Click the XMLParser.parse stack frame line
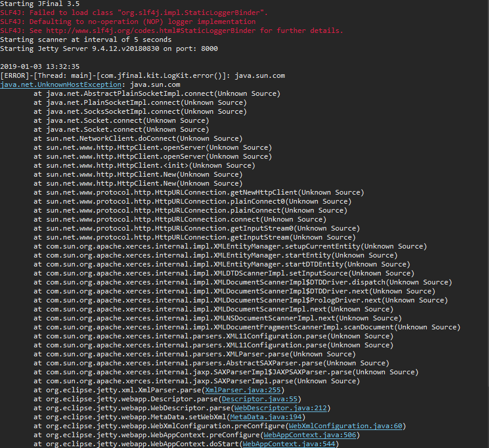Image resolution: width=489 pixels, height=448 pixels. (x=195, y=355)
